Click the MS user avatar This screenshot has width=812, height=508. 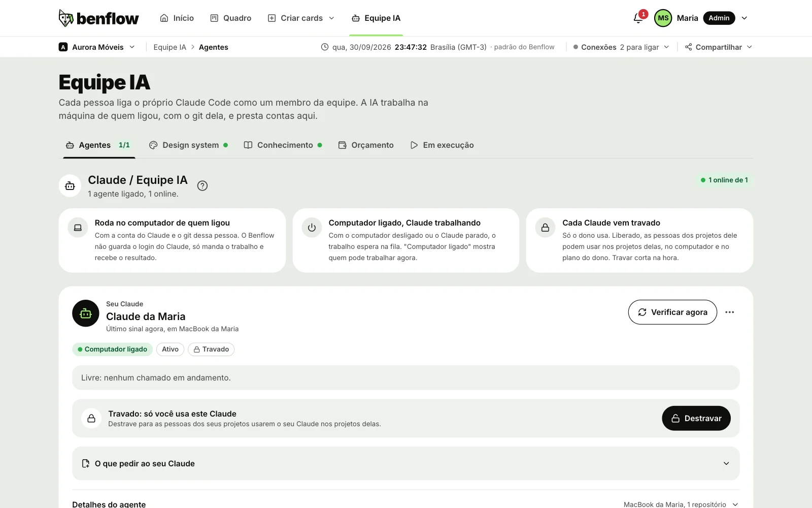663,18
